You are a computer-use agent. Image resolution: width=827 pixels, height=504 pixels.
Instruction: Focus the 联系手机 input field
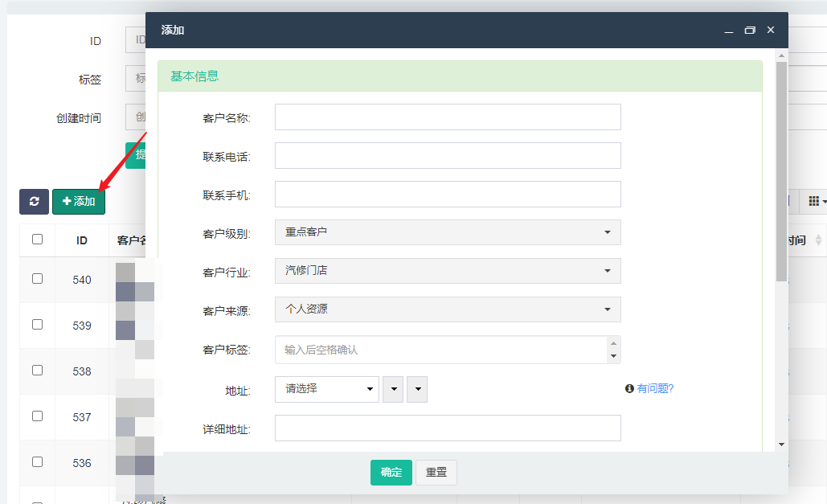tap(448, 194)
